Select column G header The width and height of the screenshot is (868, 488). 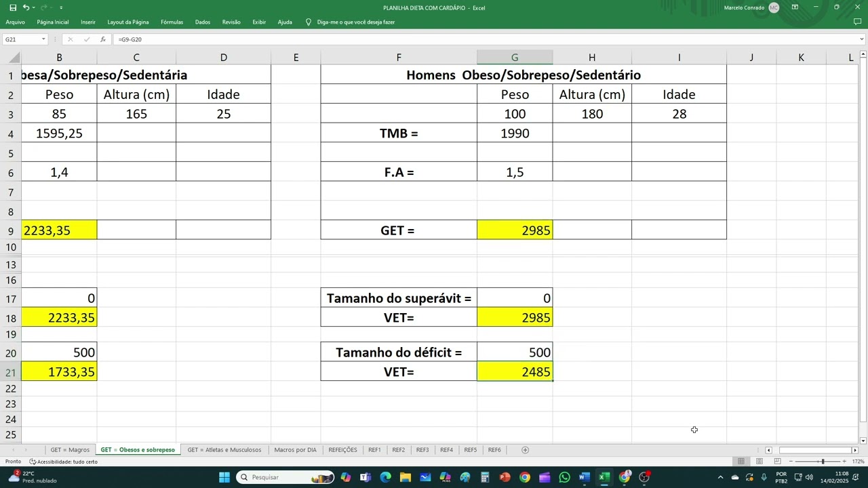(x=515, y=58)
